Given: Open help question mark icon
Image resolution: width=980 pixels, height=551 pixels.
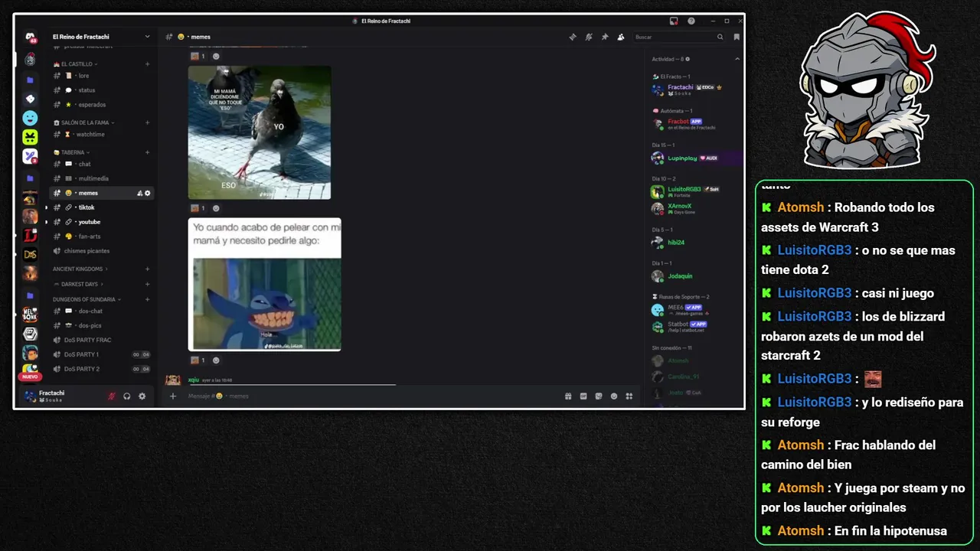Looking at the screenshot, I should pos(691,21).
